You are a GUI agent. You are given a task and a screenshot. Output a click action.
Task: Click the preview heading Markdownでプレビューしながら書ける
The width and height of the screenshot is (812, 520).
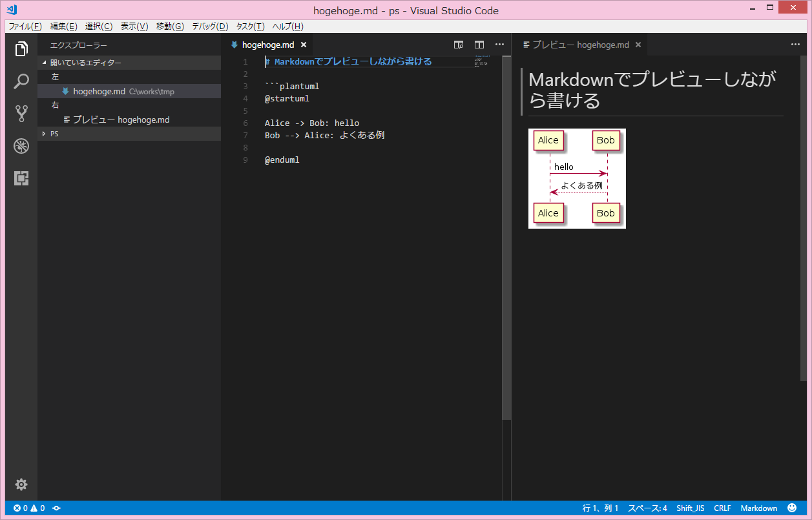point(652,90)
